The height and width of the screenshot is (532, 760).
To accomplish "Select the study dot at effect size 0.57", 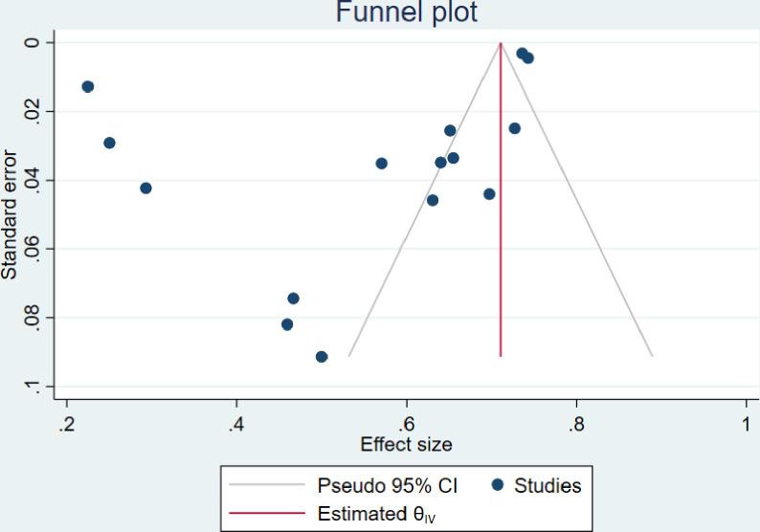I will 381,163.
